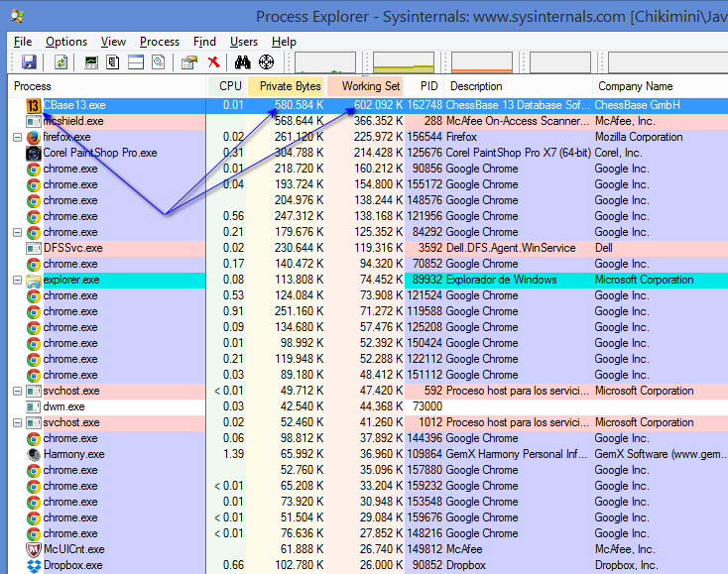Click the dwm.exe icon
The image size is (728, 574).
(34, 406)
